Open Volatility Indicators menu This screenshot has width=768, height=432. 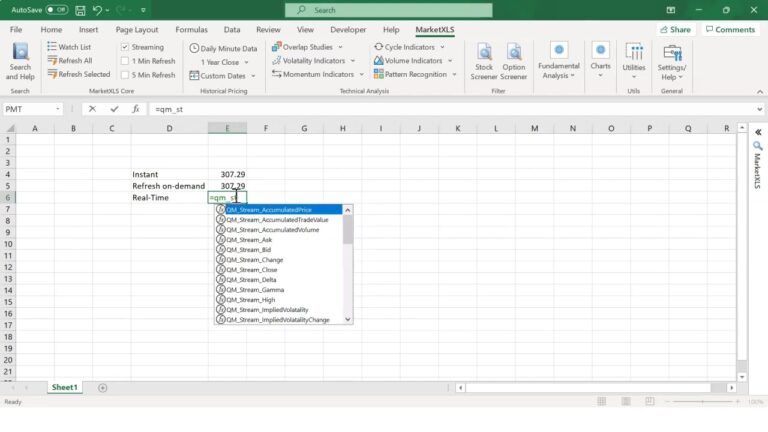[x=313, y=61]
